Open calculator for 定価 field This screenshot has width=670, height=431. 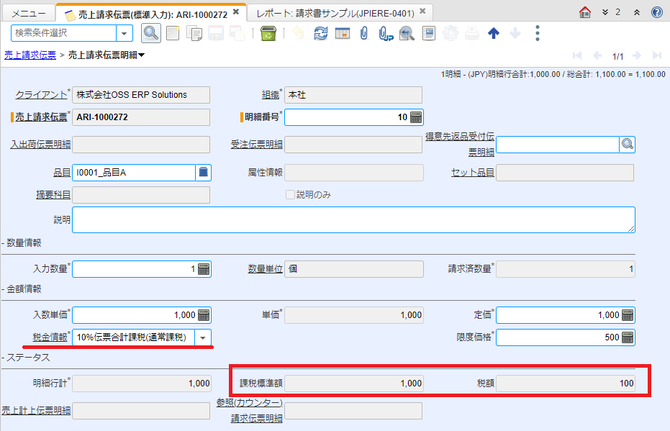click(628, 315)
